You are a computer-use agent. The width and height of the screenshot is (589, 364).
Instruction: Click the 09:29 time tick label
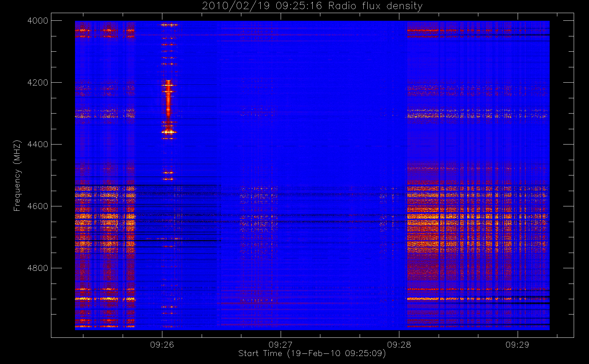point(517,345)
